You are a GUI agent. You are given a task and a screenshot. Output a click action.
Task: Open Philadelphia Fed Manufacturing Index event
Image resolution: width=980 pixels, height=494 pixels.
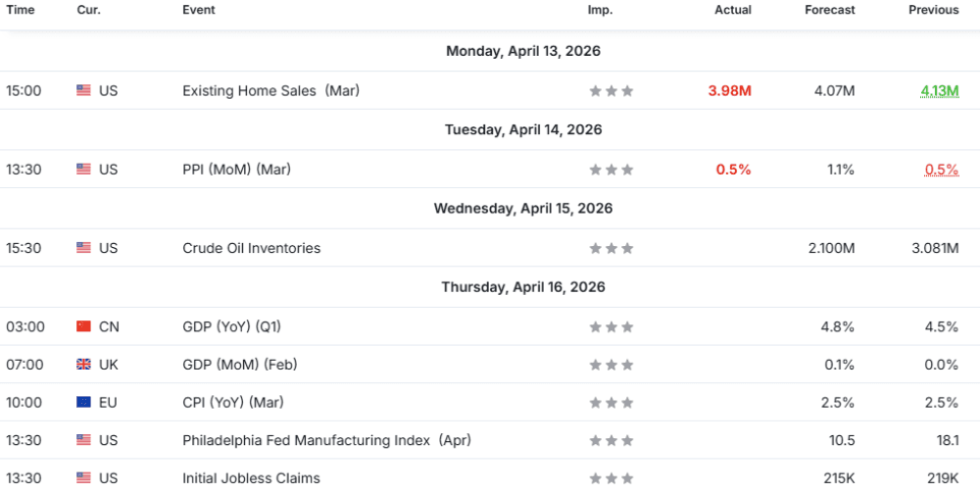click(x=326, y=441)
